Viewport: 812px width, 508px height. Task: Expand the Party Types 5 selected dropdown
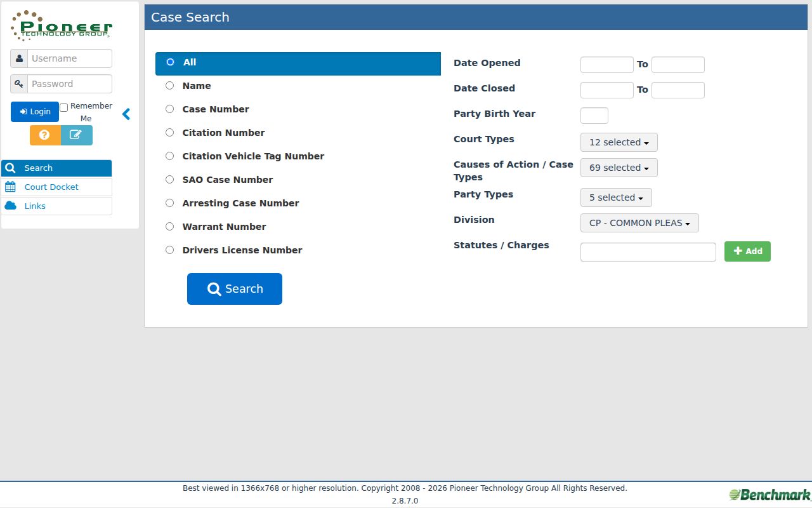click(x=616, y=197)
